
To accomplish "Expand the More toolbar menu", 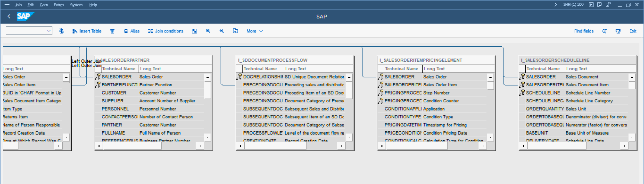I will click(254, 31).
